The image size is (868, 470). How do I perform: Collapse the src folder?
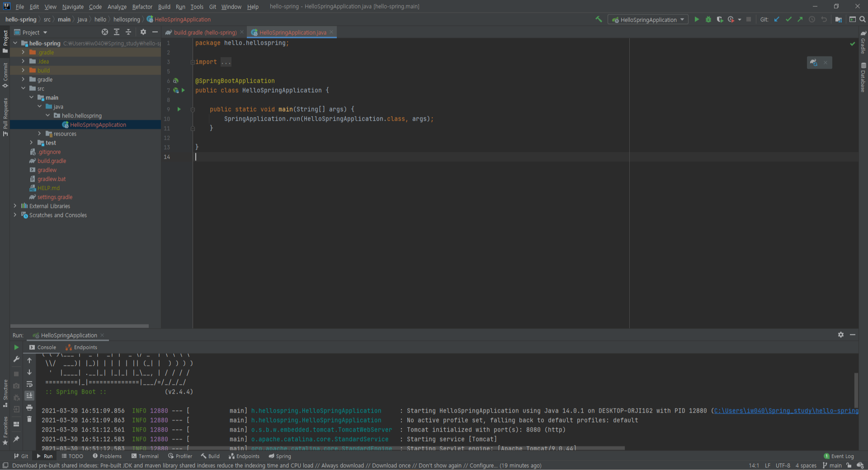[x=23, y=89]
